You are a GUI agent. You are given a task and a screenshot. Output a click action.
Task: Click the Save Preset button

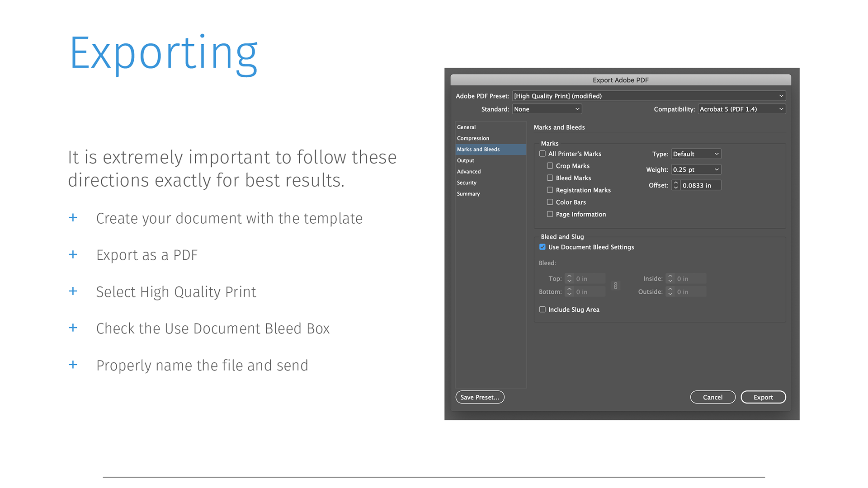(480, 397)
